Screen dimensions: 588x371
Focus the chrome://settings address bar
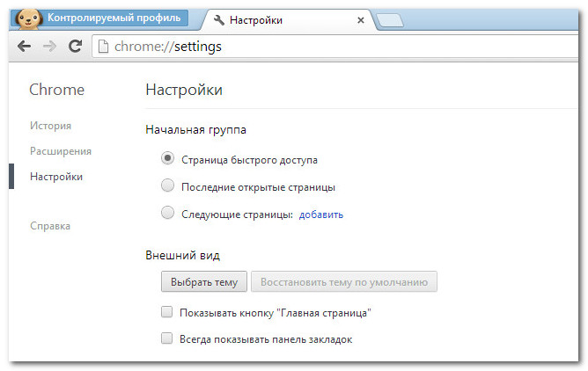[x=334, y=46]
